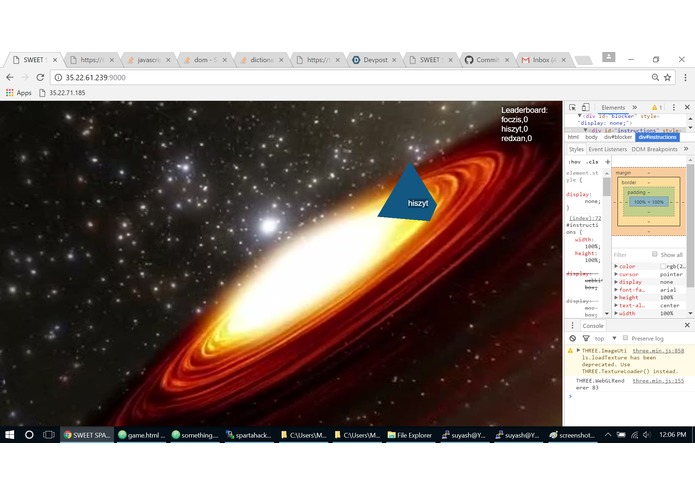Clear the console with the clear icon
The width and height of the screenshot is (695, 494).
click(x=573, y=338)
